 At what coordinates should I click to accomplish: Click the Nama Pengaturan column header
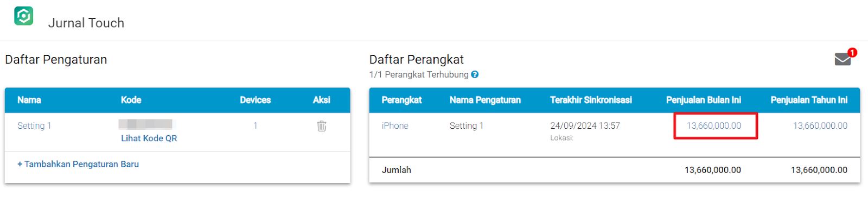[485, 100]
